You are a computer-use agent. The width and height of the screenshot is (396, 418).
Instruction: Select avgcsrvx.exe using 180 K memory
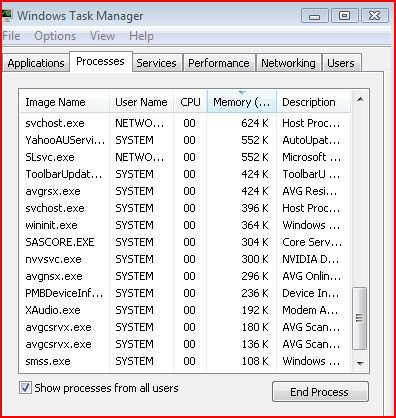(x=185, y=327)
